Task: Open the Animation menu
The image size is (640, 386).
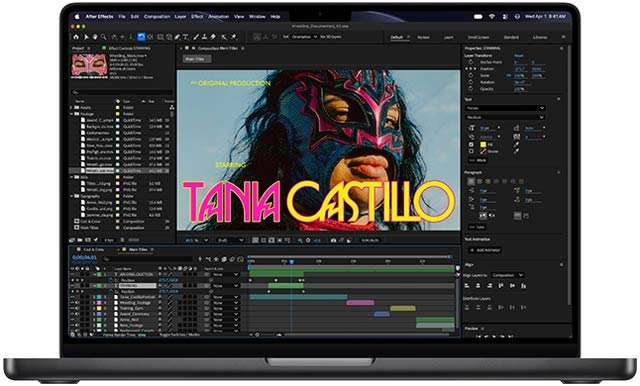Action: (x=219, y=16)
